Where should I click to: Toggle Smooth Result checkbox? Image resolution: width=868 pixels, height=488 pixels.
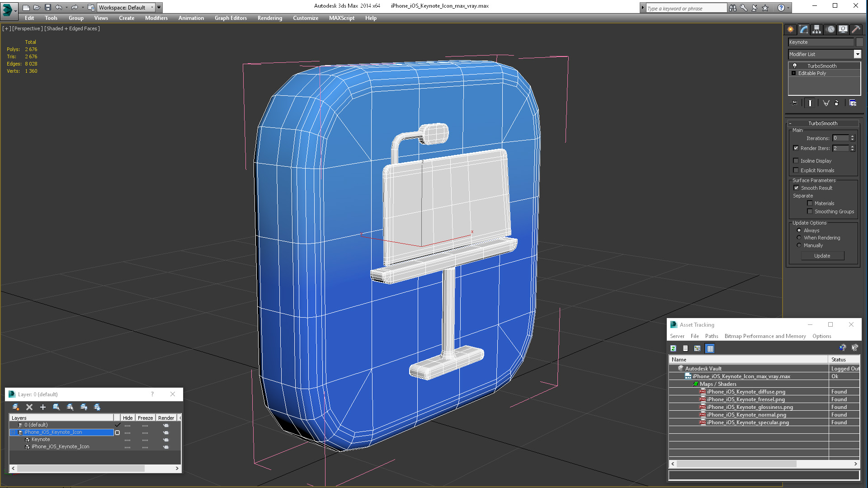tap(796, 188)
